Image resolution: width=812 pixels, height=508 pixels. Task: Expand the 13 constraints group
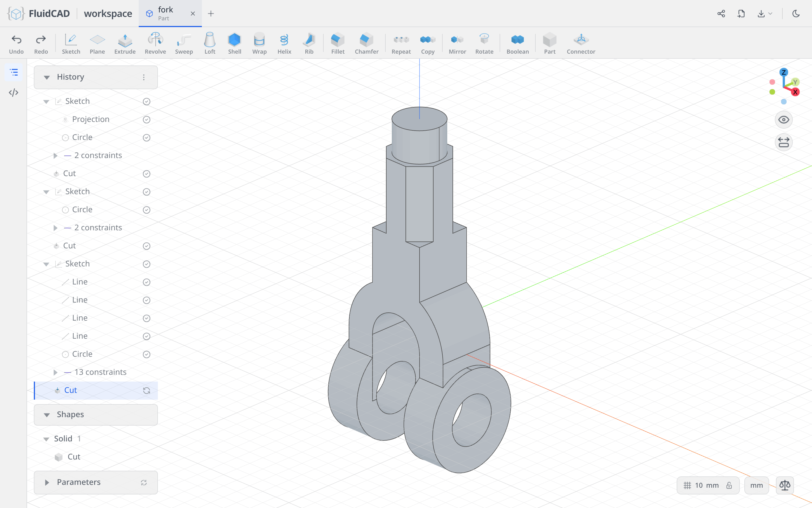point(56,372)
